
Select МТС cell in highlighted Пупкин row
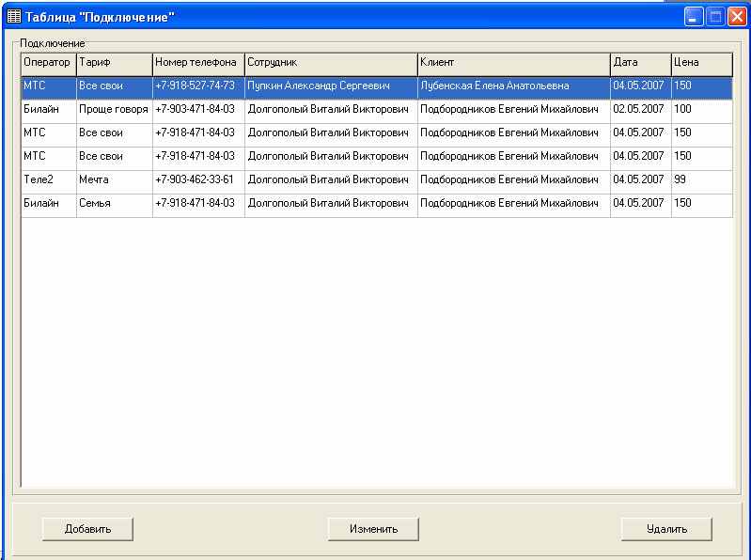coord(49,88)
